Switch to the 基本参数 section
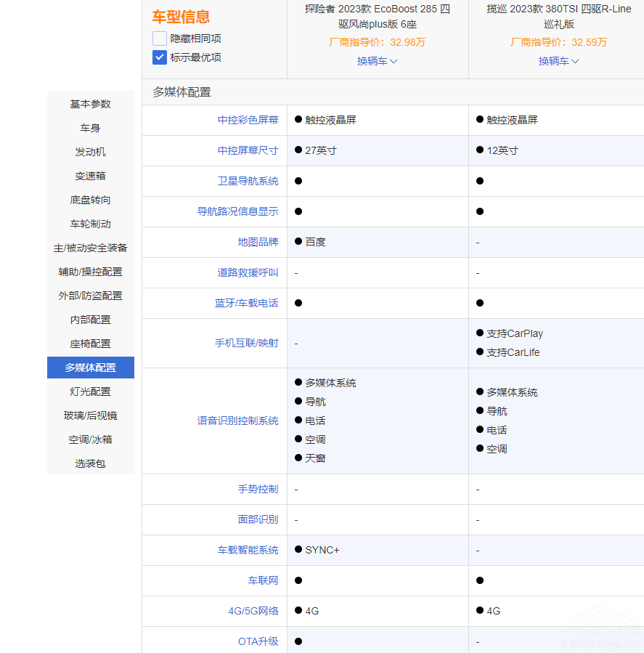Screen dimensions: 644x653 coord(90,104)
